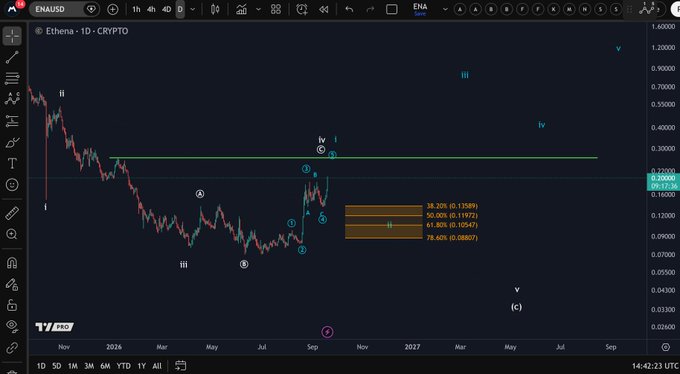Image resolution: width=680 pixels, height=374 pixels.
Task: Create a new alert
Action: point(302,9)
